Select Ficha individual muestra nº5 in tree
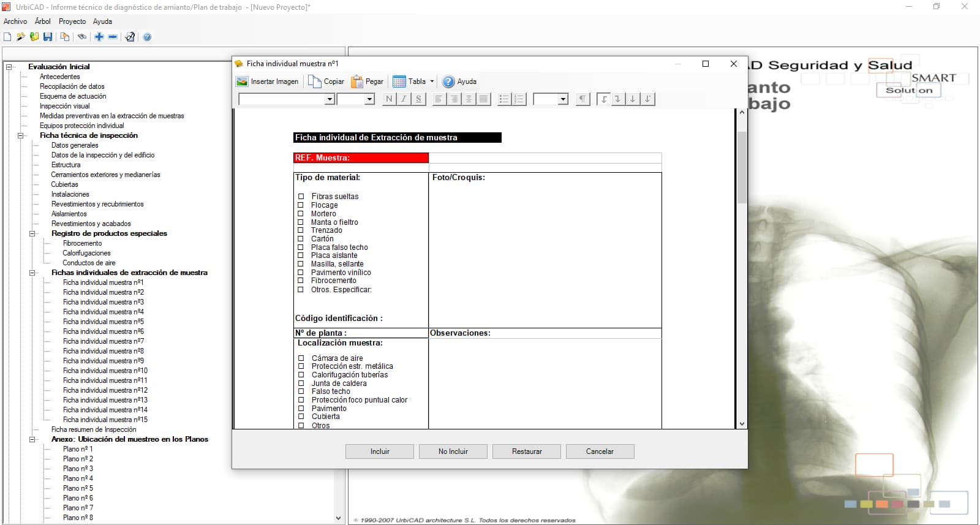This screenshot has width=980, height=525. (x=104, y=322)
